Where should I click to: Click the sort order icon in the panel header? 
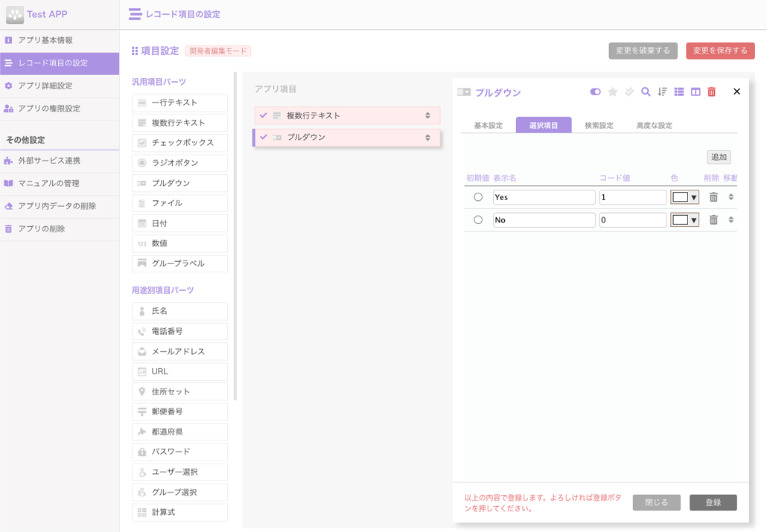point(662,92)
